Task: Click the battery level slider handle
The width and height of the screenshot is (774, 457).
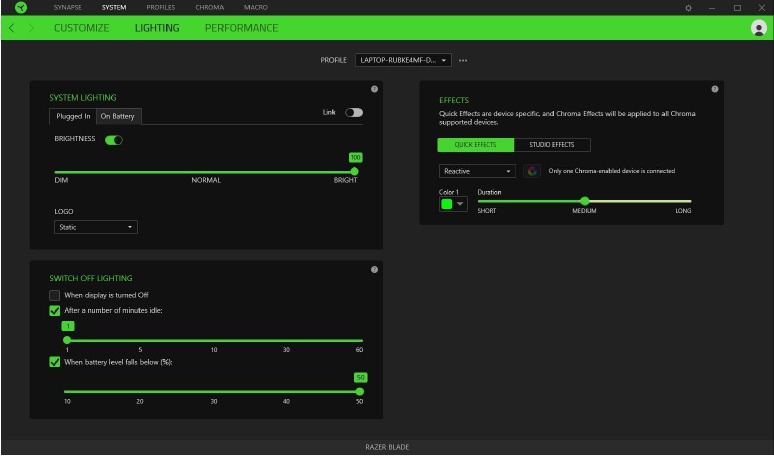Action: (360, 392)
